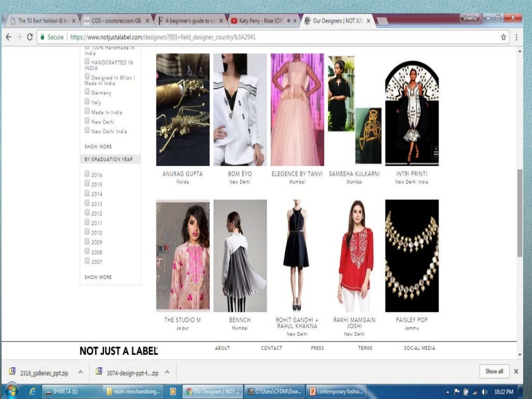Click the CONTACT footer link

(271, 348)
